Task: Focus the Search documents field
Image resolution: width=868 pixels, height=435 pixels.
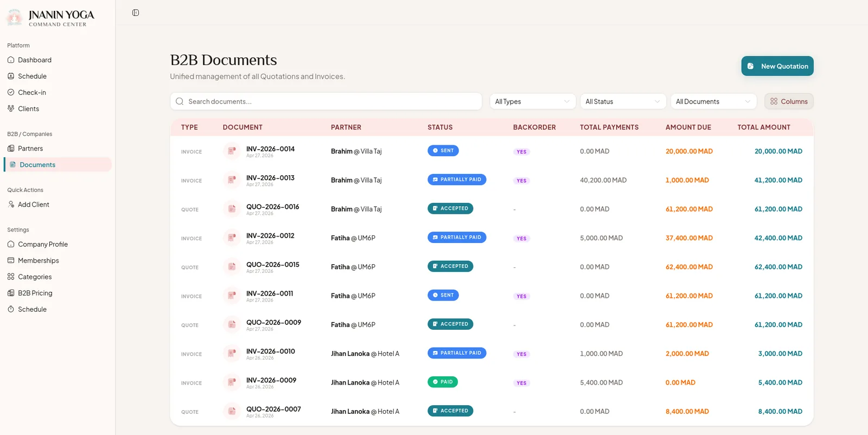Action: pos(326,101)
